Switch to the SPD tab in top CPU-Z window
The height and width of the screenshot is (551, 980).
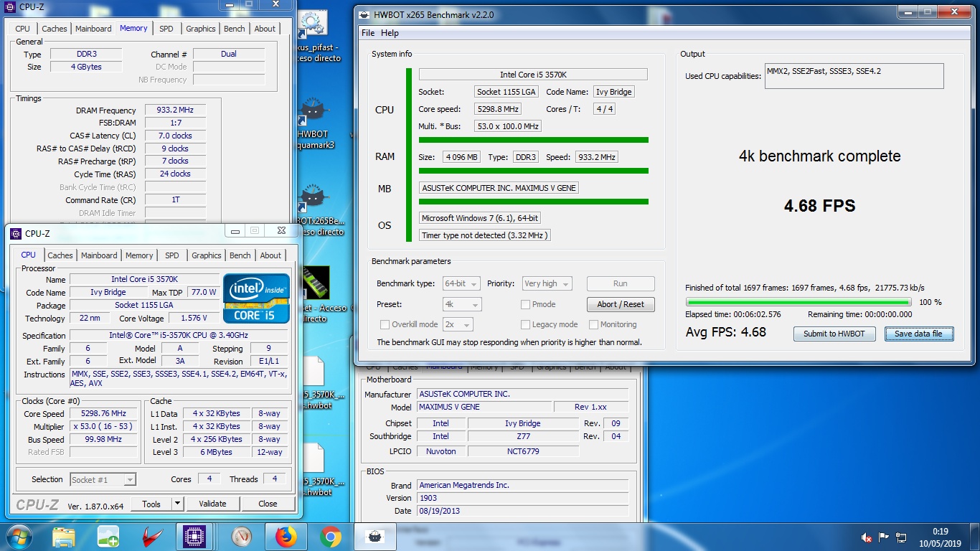tap(166, 29)
